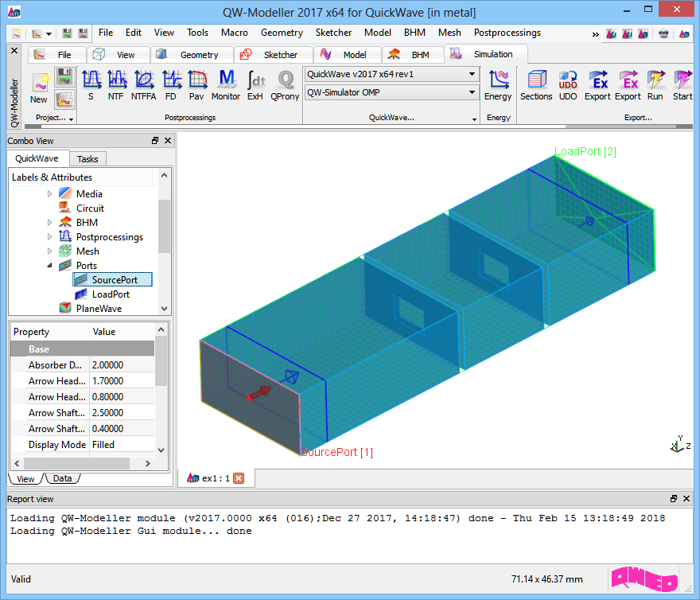
Task: Switch to the Data tab
Action: tap(62, 478)
